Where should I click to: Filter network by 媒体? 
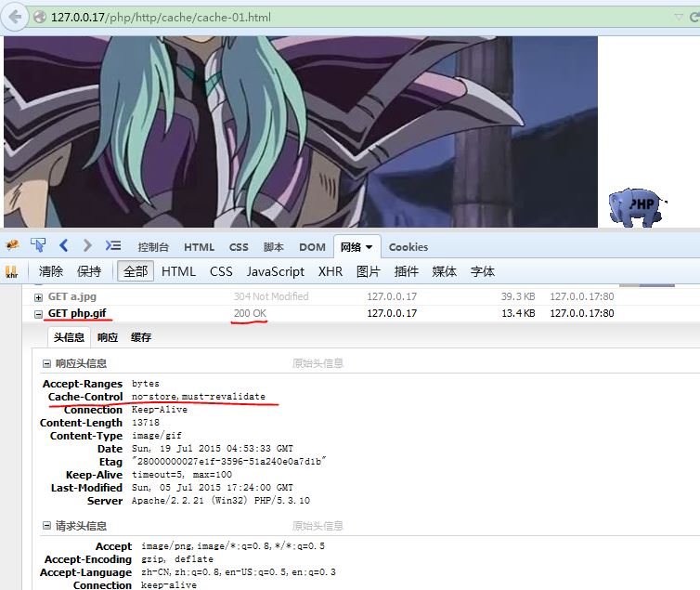pos(444,271)
